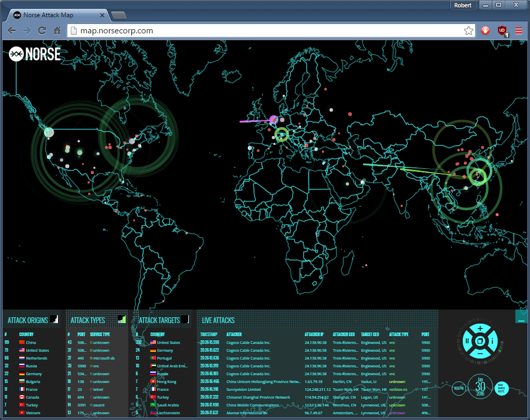Click the green ring marker over central Europe
This screenshot has width=530, height=420.
tap(282, 134)
